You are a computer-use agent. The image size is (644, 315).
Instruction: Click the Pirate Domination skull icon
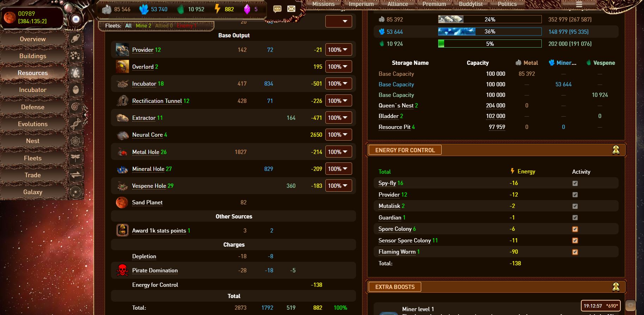122,270
